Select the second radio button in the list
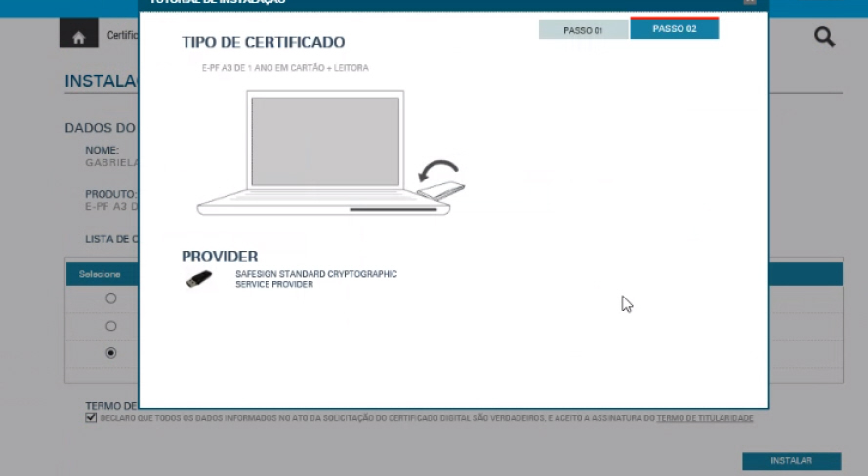 coord(110,326)
